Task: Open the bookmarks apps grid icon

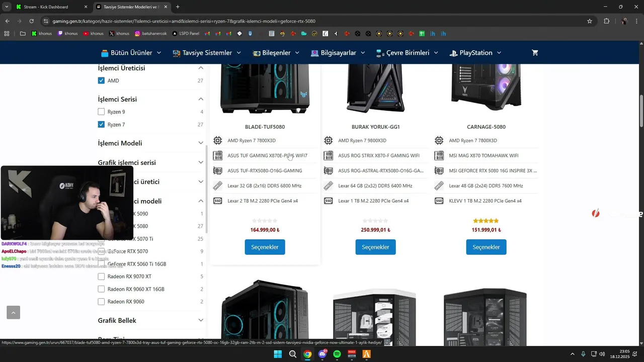Action: 7,34
